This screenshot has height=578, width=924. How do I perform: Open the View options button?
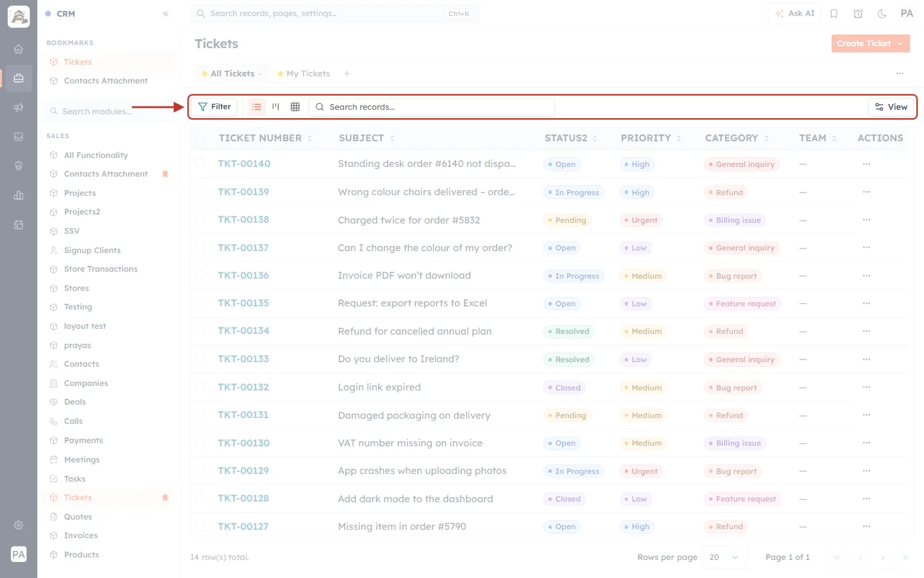[891, 107]
